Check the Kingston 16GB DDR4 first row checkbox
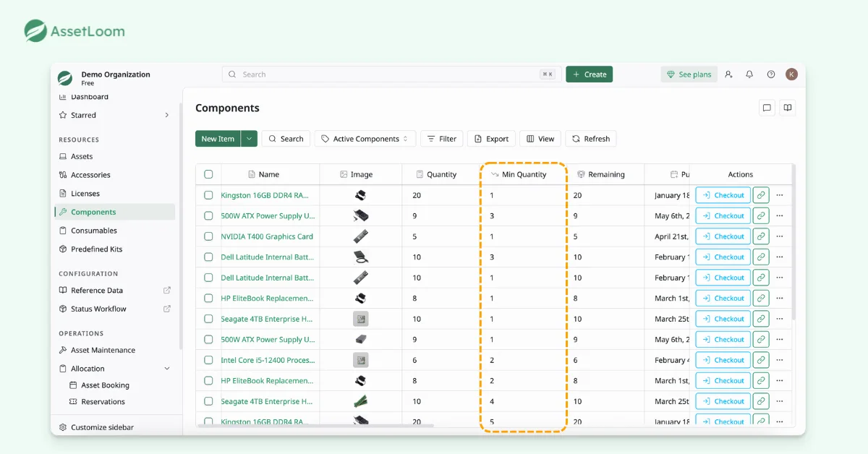This screenshot has height=454, width=868. pyautogui.click(x=208, y=195)
